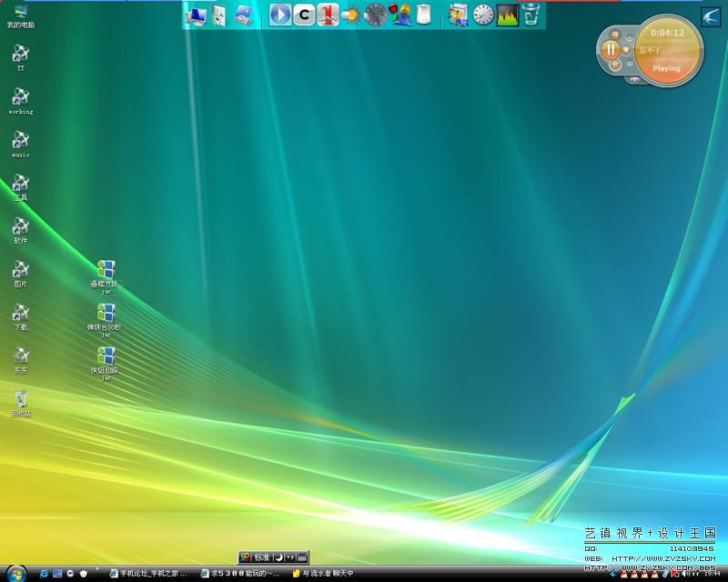The height and width of the screenshot is (582, 728).
Task: Open the 我的电脑 desktop icon
Action: [x=20, y=16]
